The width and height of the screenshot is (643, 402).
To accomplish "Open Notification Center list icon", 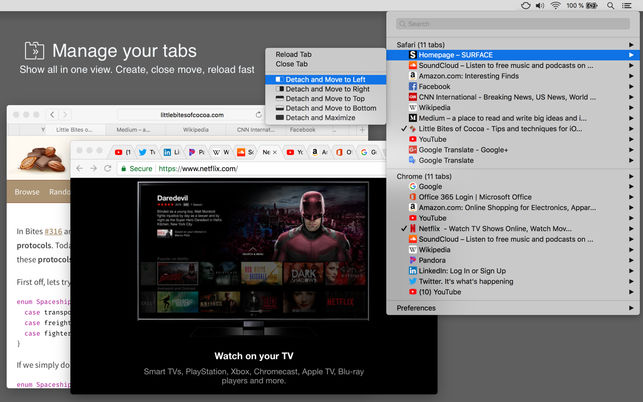I will (627, 5).
